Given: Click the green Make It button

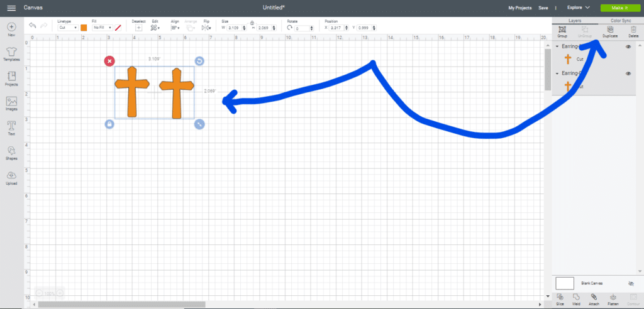Looking at the screenshot, I should coord(618,8).
